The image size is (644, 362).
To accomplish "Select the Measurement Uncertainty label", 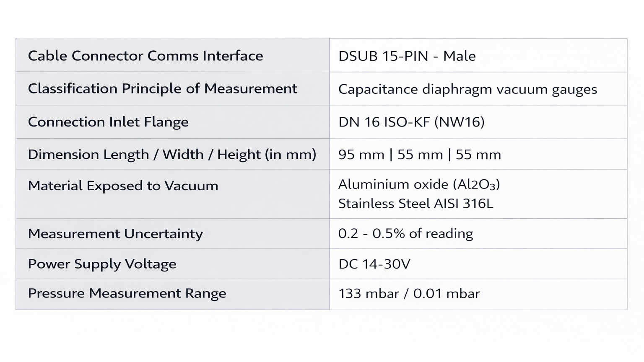I will pos(115,234).
